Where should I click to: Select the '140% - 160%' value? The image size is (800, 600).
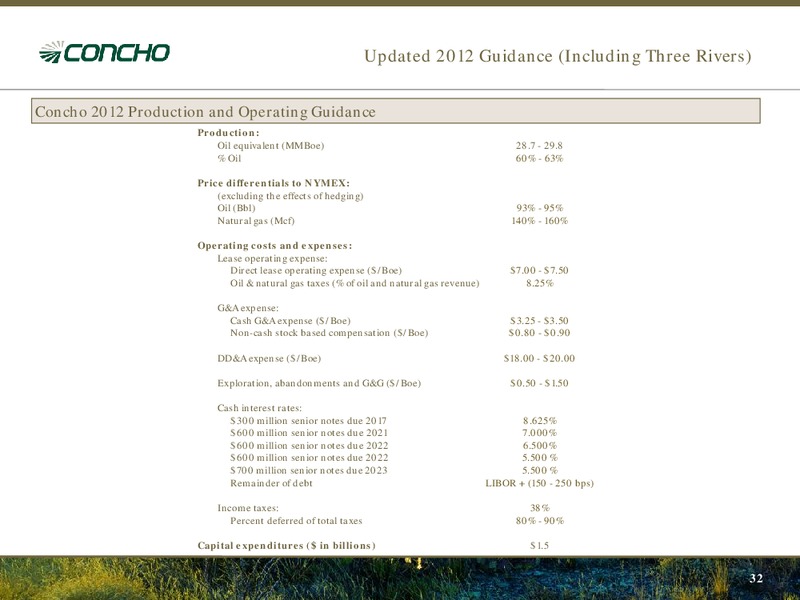click(x=539, y=220)
